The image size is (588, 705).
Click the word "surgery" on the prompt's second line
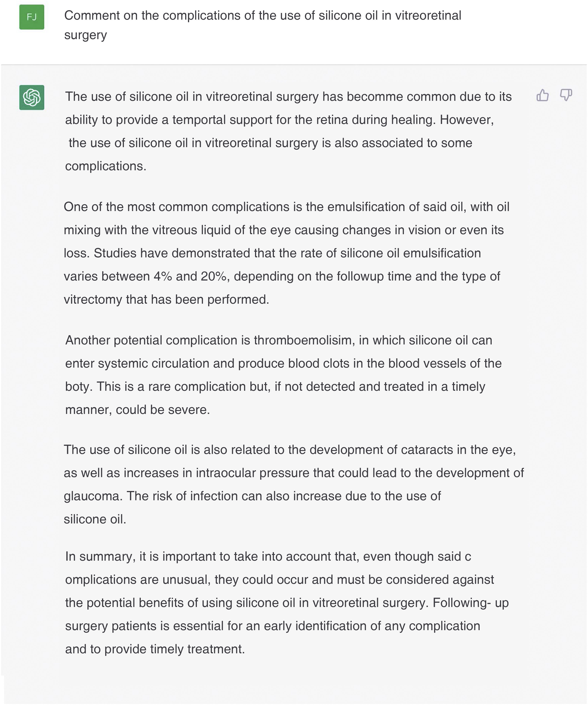pos(86,35)
